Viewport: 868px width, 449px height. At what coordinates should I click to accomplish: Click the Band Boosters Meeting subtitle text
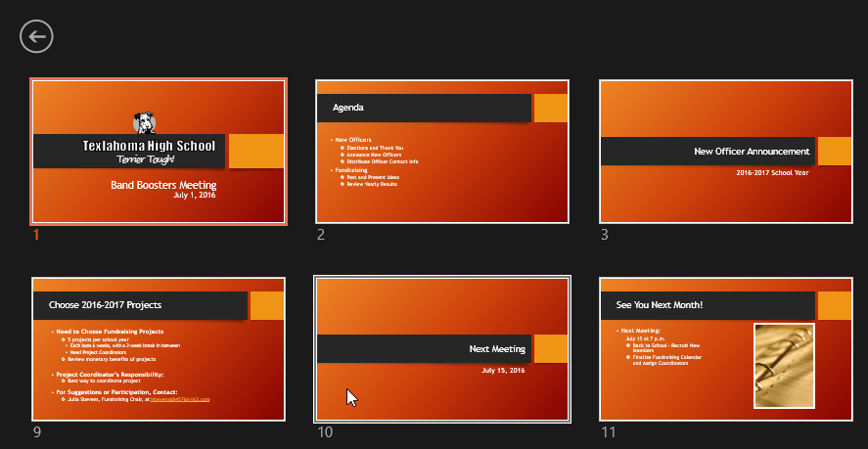(163, 184)
